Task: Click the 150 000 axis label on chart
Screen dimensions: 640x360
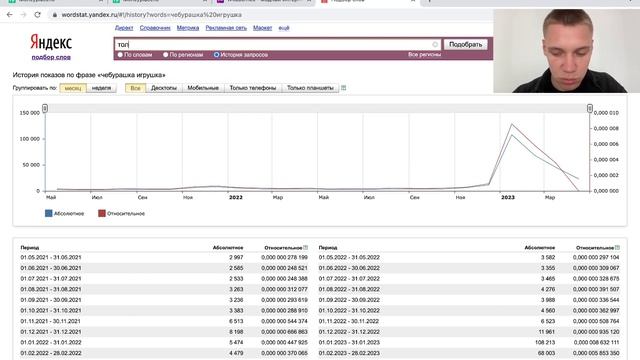Action: click(29, 113)
